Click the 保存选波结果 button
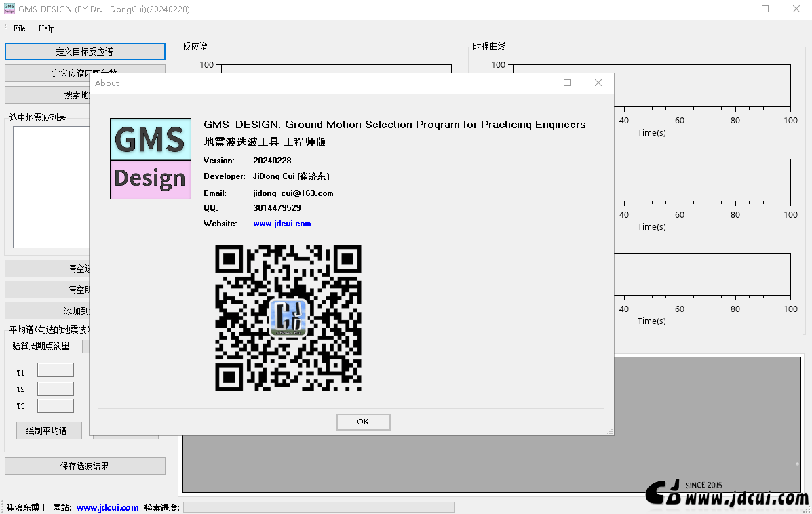Image resolution: width=812 pixels, height=514 pixels. point(85,466)
